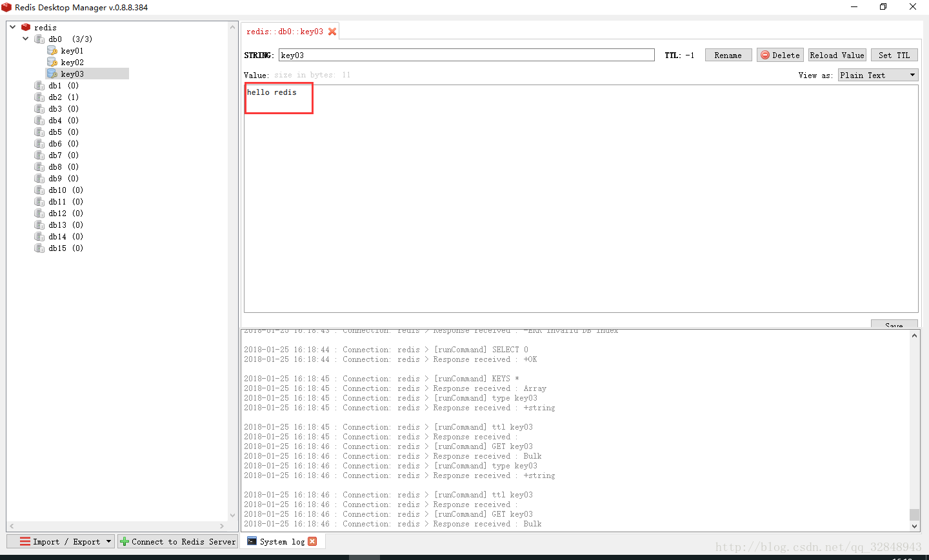The width and height of the screenshot is (929, 560).
Task: Click Connect to Redis Server button
Action: (x=177, y=541)
